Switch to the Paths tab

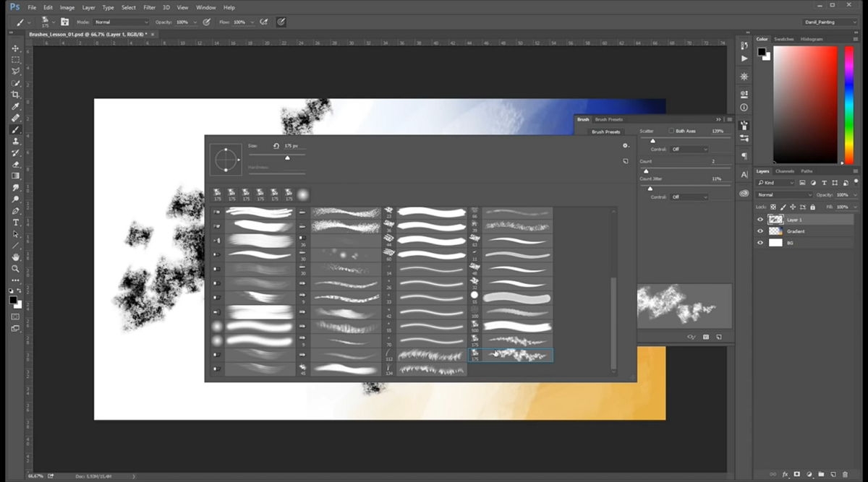(807, 171)
